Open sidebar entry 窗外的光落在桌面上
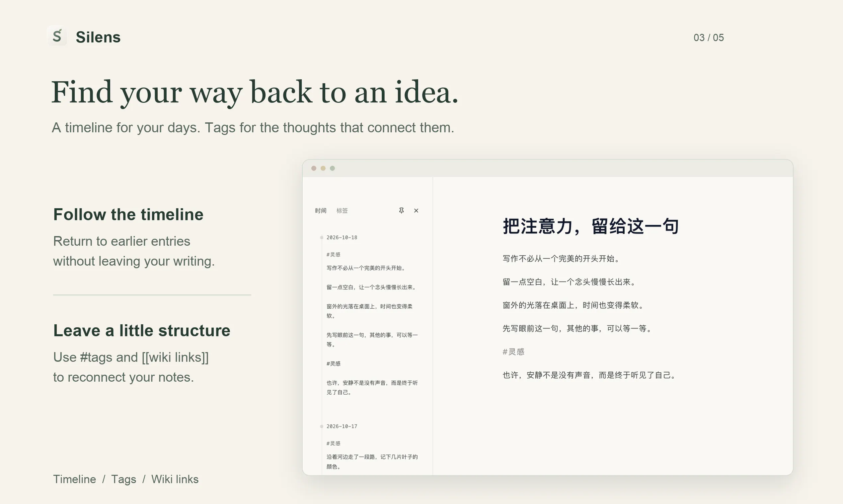 pos(369,311)
